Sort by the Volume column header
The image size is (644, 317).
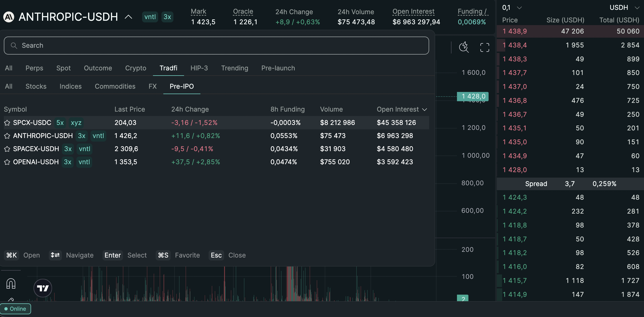pos(332,109)
